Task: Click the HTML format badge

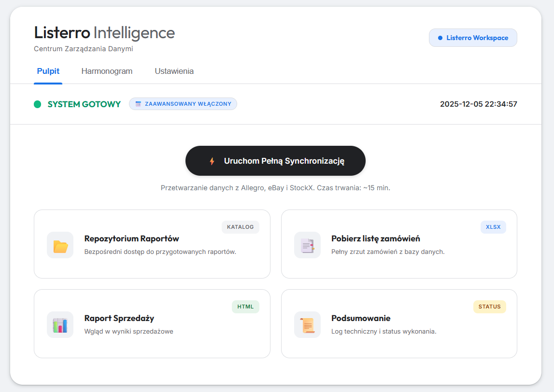Action: point(245,307)
